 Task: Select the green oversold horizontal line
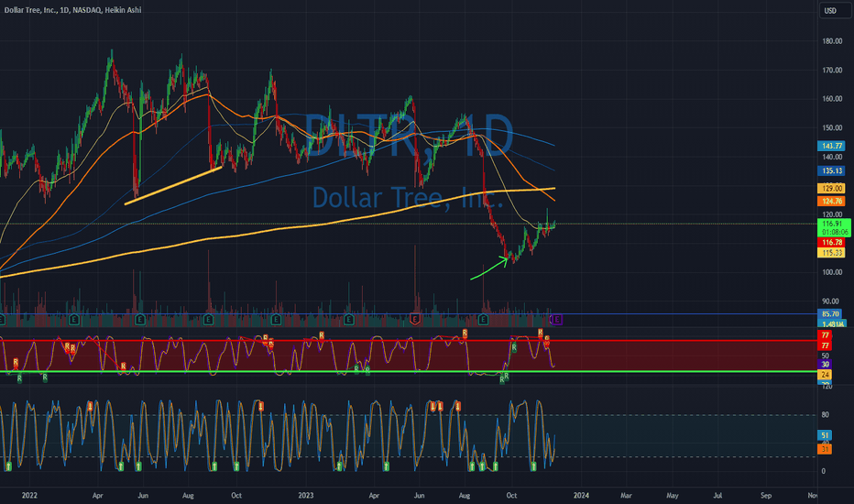click(409, 372)
